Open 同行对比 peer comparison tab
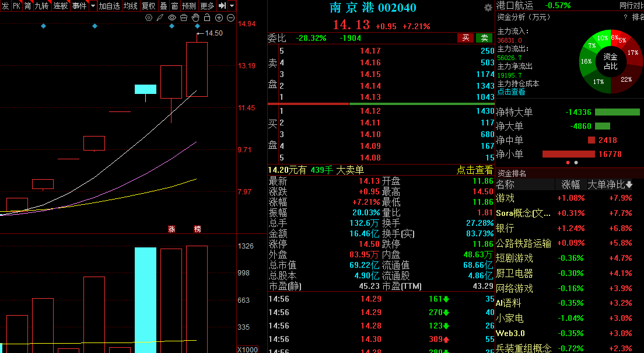This screenshot has width=644, height=353. [x=632, y=5]
